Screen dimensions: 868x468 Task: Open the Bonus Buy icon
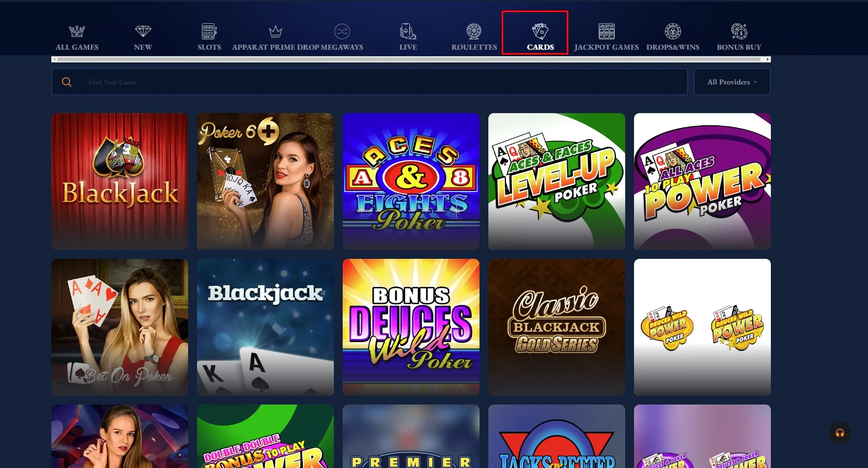click(x=739, y=31)
